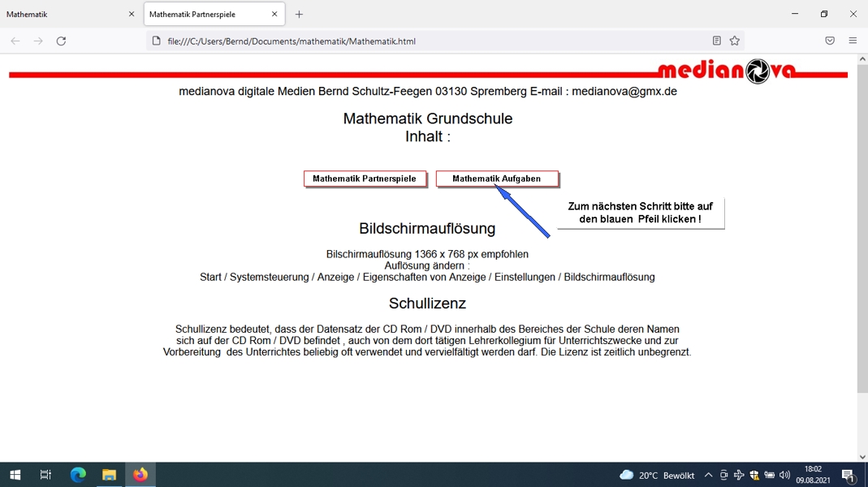This screenshot has width=868, height=487.
Task: Open the volume control in system tray
Action: pyautogui.click(x=784, y=475)
